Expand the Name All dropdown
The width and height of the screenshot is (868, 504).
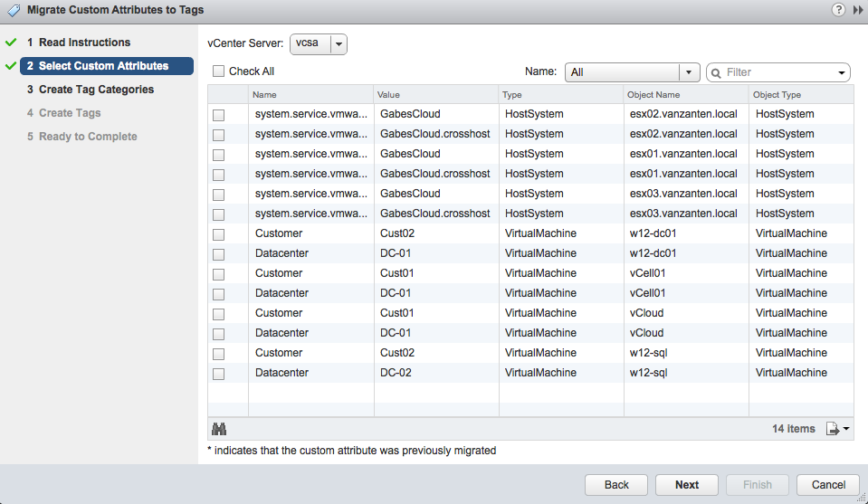coord(632,72)
